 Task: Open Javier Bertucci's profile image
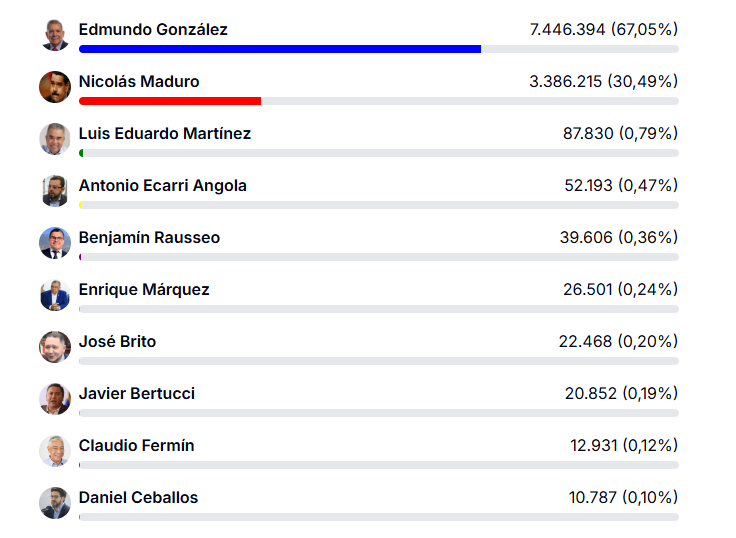coord(55,399)
